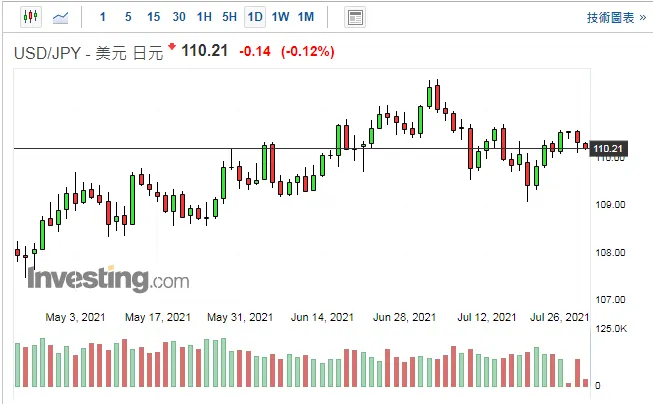Switch to the 5H interval

click(x=229, y=17)
